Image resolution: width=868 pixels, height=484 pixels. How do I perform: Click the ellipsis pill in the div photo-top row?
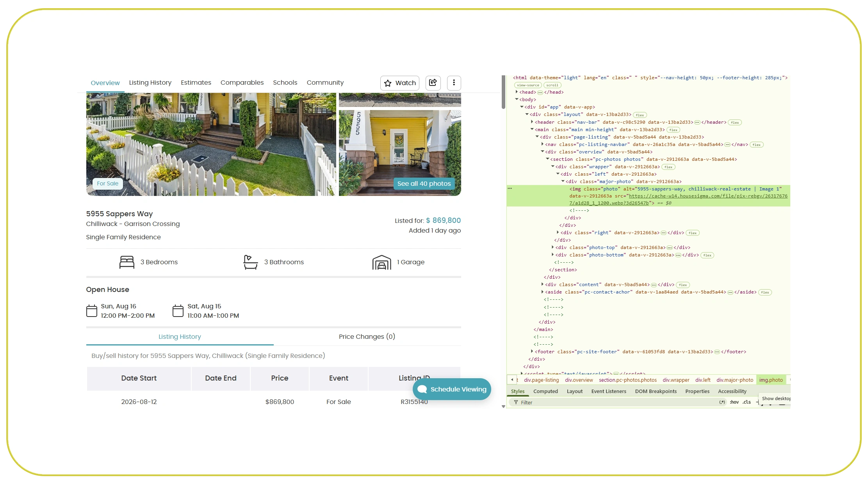[670, 248]
